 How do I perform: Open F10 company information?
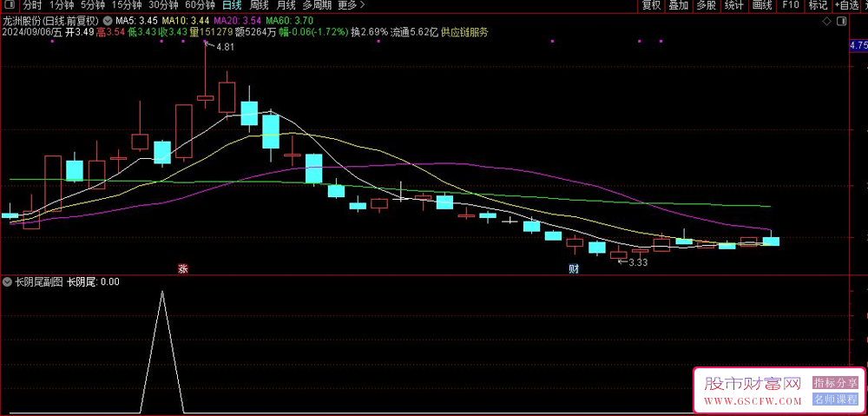(x=791, y=5)
